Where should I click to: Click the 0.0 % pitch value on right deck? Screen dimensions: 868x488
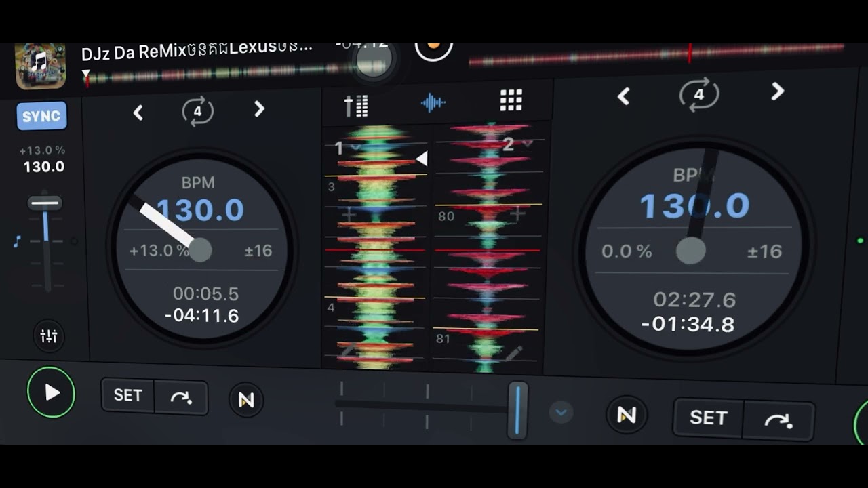[x=626, y=251]
